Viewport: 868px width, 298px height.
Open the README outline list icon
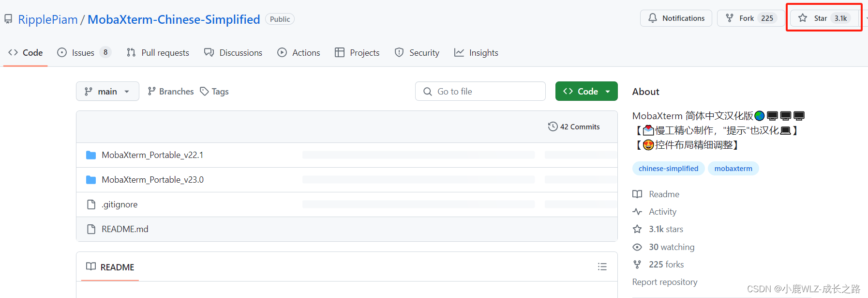click(602, 267)
